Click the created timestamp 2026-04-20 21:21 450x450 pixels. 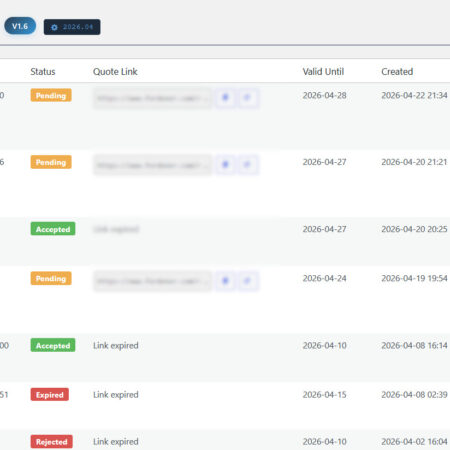point(414,162)
